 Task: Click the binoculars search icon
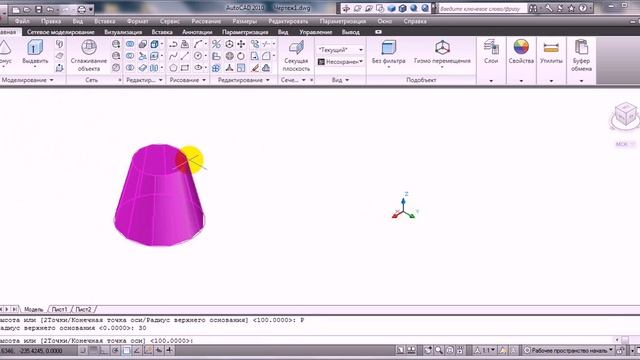[x=533, y=8]
